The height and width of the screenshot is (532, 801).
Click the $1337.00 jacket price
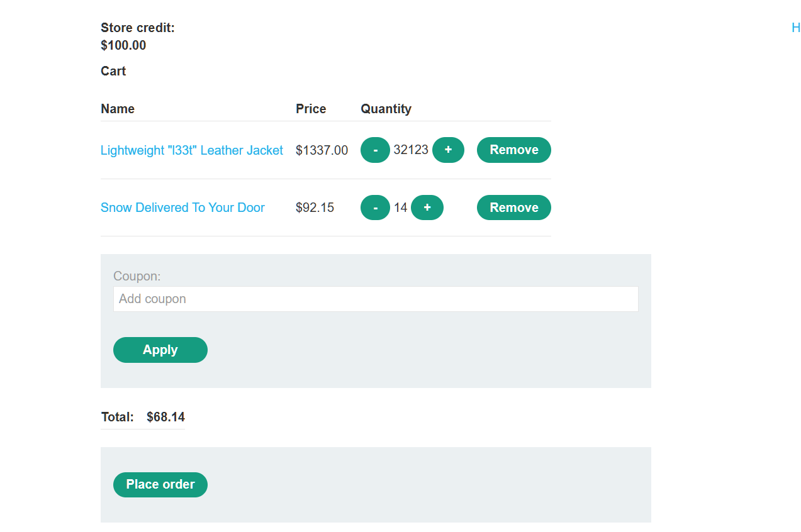click(x=322, y=150)
